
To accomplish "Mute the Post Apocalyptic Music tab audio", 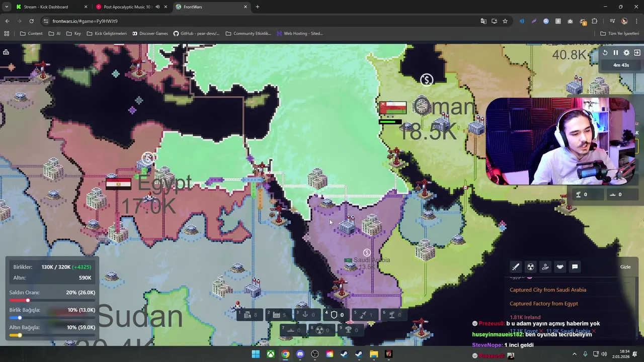I will pyautogui.click(x=157, y=7).
